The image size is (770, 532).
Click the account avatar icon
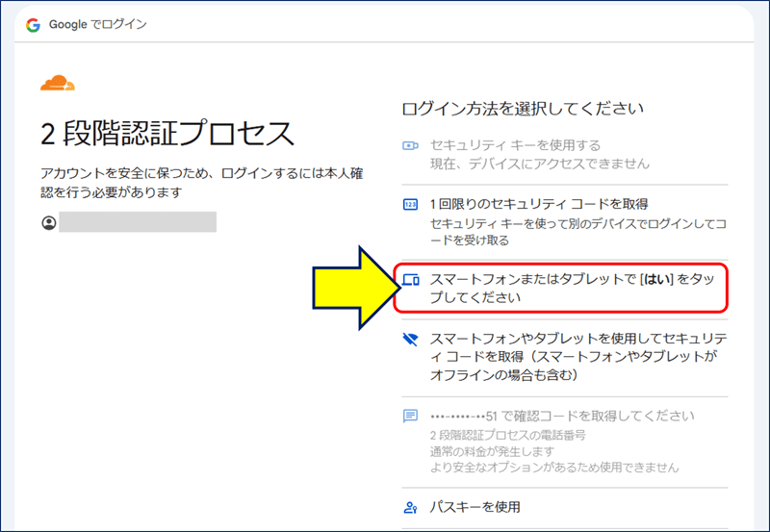[x=49, y=223]
